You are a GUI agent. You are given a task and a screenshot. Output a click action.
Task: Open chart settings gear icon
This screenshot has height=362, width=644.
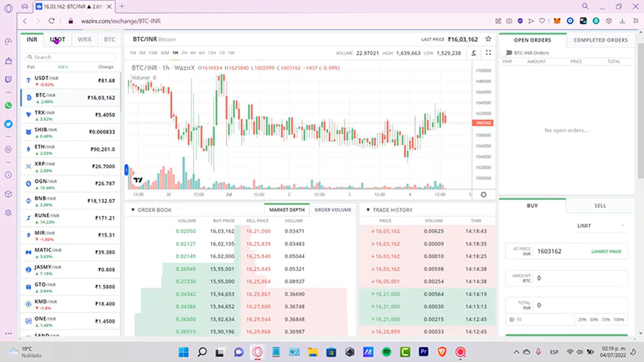pyautogui.click(x=483, y=194)
